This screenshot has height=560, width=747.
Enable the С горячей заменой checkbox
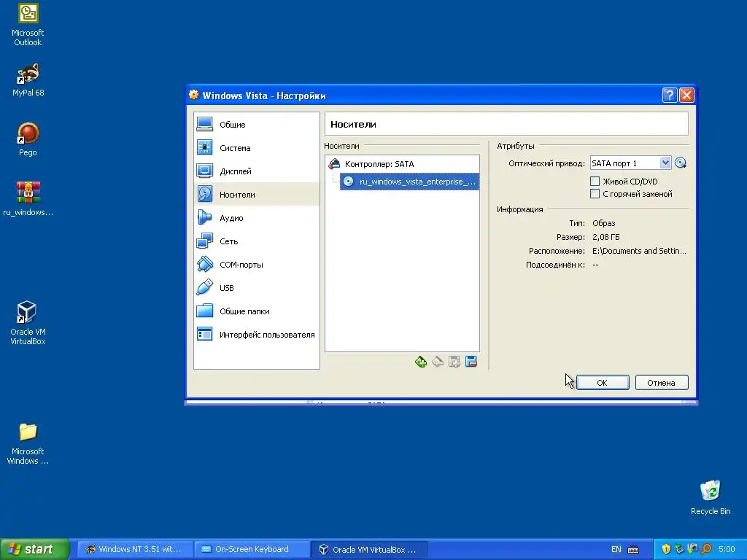pyautogui.click(x=595, y=193)
